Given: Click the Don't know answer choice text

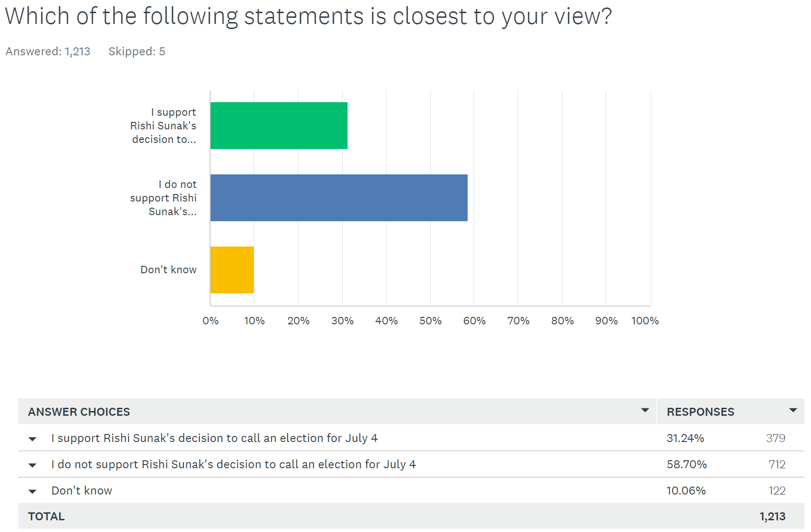Looking at the screenshot, I should (82, 491).
